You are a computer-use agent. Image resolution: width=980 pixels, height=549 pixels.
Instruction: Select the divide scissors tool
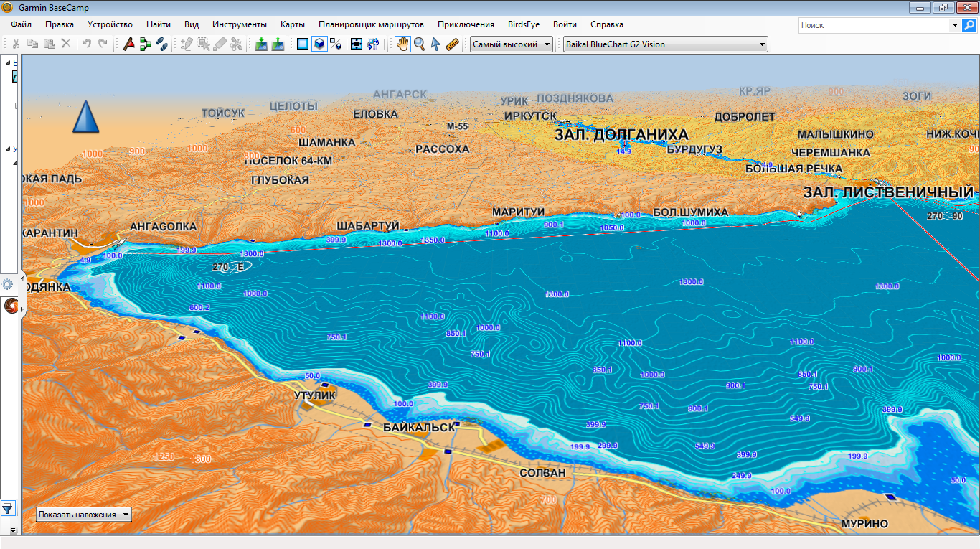pyautogui.click(x=236, y=44)
